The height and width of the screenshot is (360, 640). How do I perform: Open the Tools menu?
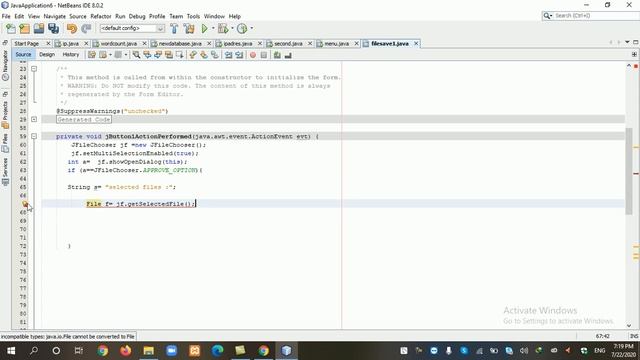coord(193,16)
